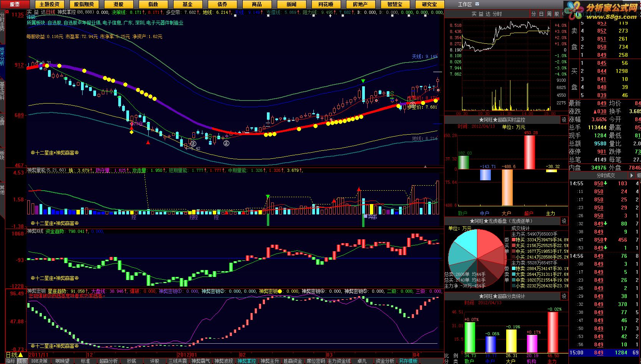Image resolution: width=641 pixels, height=364 pixels.
Task: Open the 新闻 tab
Action: click(291, 4)
